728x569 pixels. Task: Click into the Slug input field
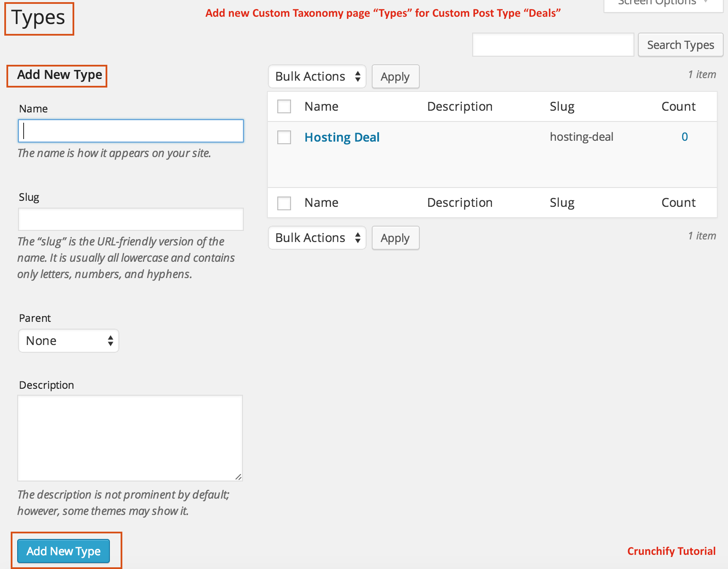pos(131,219)
